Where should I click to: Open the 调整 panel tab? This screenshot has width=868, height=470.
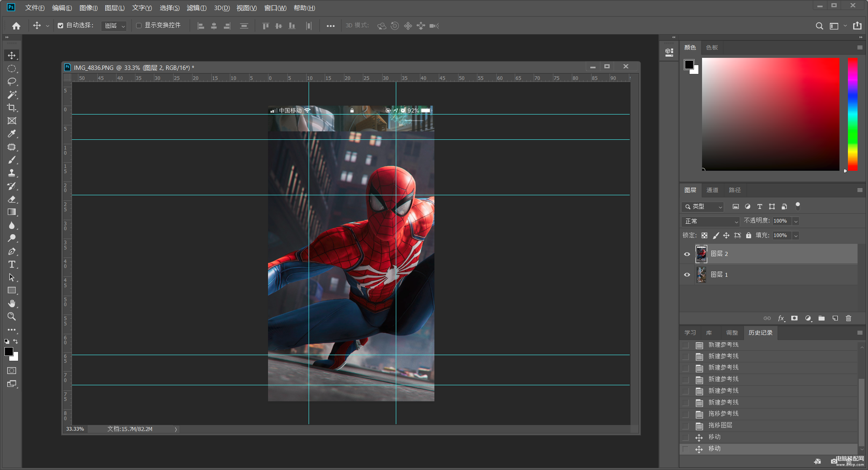click(732, 333)
